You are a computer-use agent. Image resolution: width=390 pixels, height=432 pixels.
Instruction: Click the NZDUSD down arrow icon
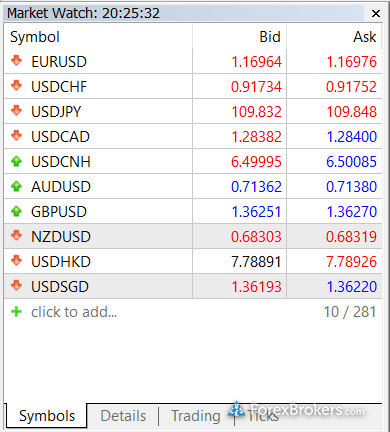click(16, 236)
